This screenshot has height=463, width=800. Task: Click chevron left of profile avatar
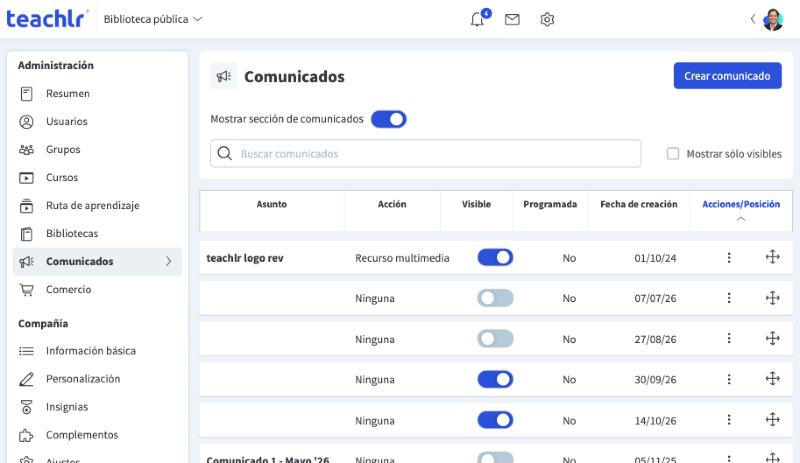click(x=753, y=19)
